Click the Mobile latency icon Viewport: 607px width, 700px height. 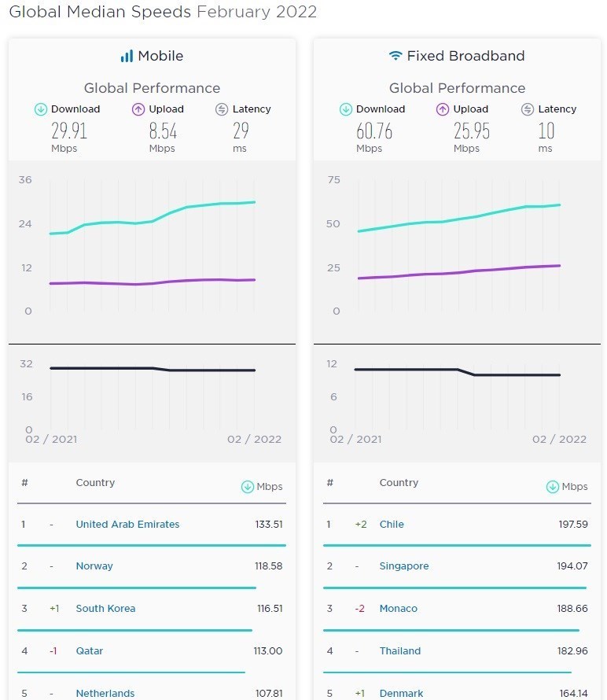pyautogui.click(x=222, y=110)
